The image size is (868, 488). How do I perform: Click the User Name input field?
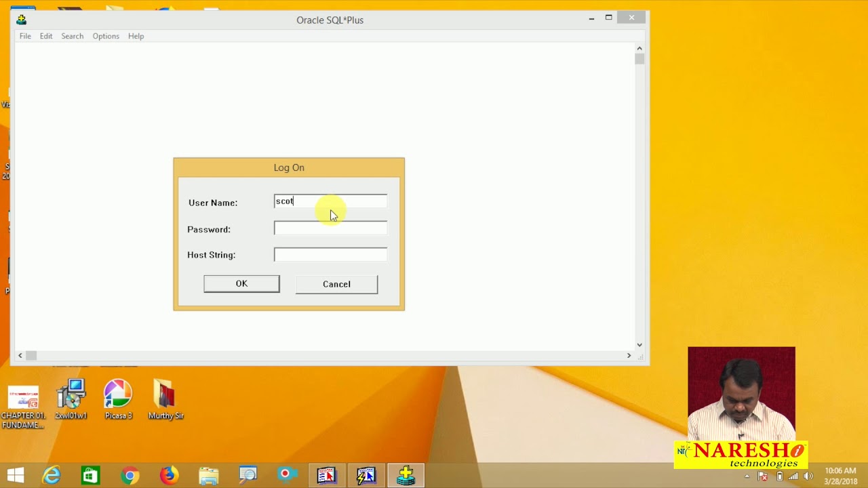click(330, 201)
